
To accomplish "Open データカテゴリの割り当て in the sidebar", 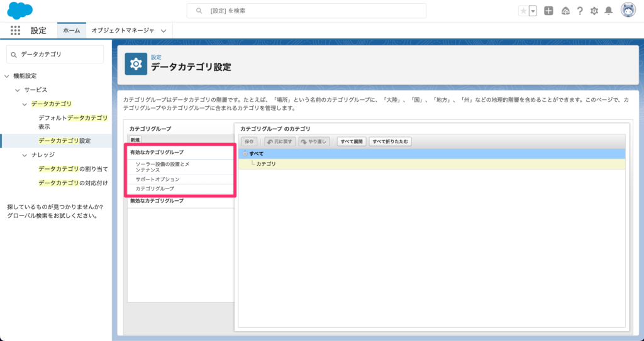I will point(74,169).
